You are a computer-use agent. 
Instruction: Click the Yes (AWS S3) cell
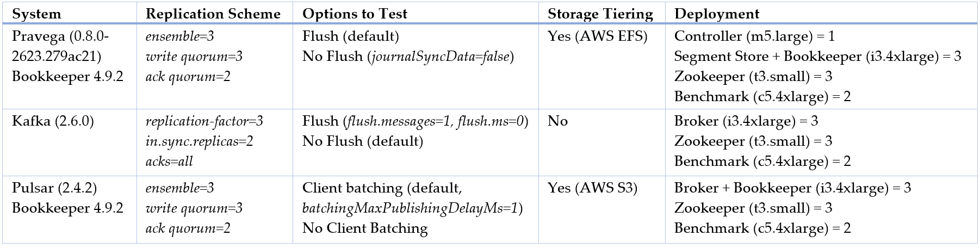click(x=593, y=188)
